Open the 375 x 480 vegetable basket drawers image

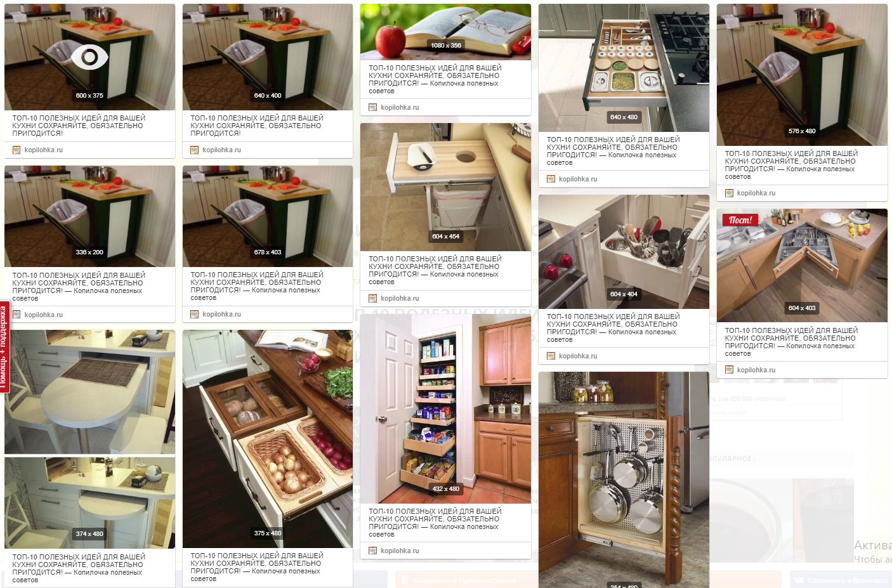(268, 439)
